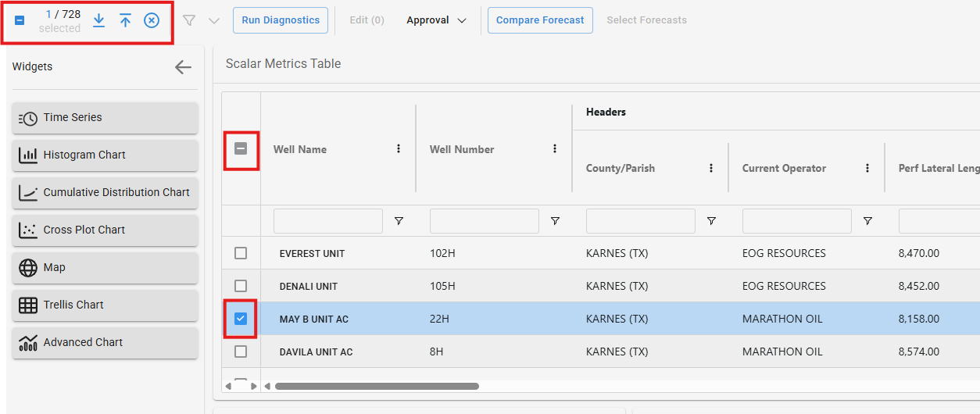Click the EVEREST UNIT well name cell
980x414 pixels.
point(312,254)
